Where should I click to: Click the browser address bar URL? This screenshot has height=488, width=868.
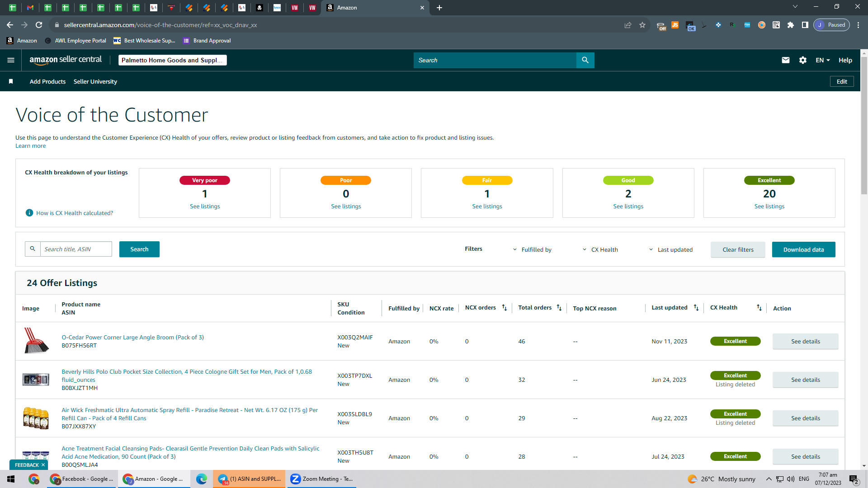point(160,25)
